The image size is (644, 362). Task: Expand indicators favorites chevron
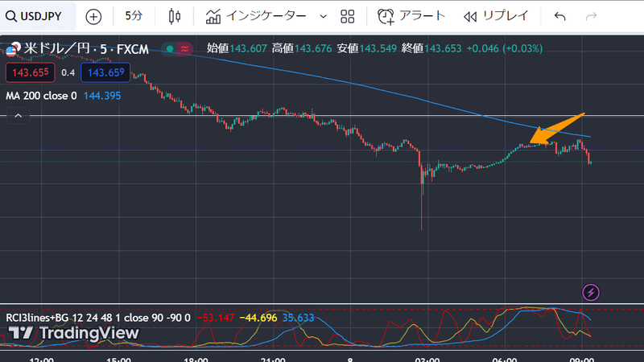click(324, 16)
